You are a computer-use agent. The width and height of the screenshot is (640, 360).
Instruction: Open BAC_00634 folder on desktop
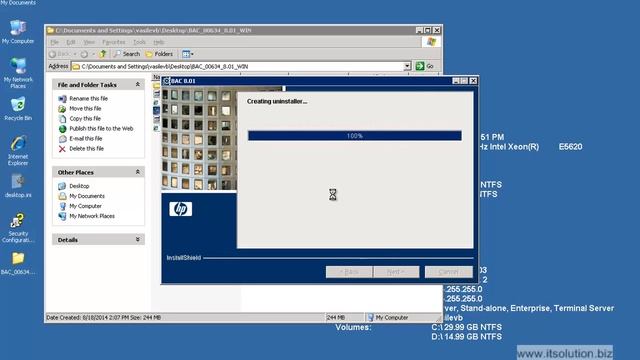[18, 263]
